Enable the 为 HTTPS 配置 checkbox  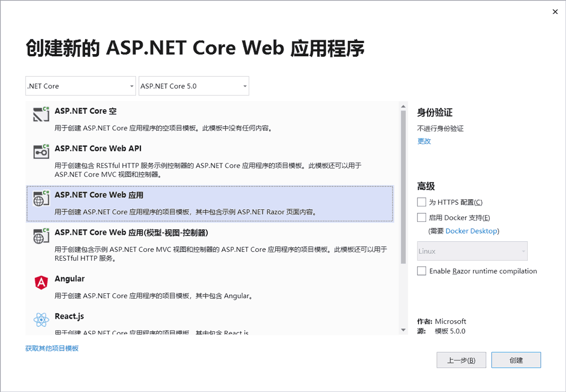422,202
